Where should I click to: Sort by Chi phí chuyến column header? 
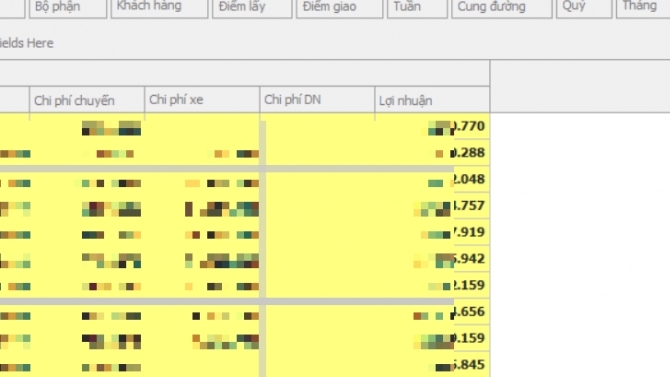[x=87, y=100]
